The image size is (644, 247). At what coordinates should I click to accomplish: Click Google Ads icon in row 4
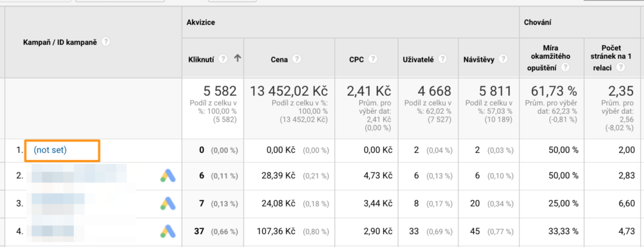coord(168,231)
